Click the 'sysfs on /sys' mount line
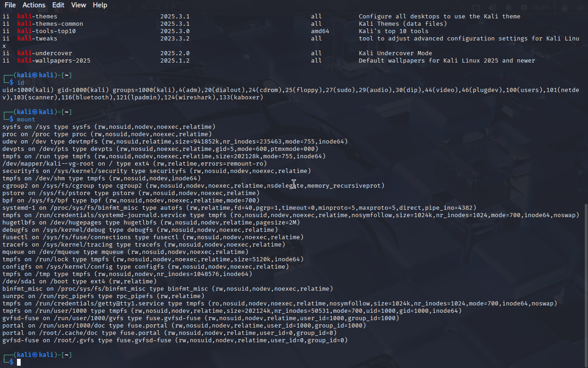This screenshot has height=368, width=588. pos(109,127)
